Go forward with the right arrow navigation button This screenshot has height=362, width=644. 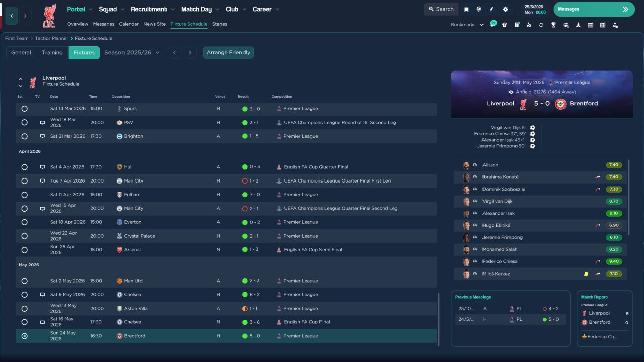[x=25, y=16]
